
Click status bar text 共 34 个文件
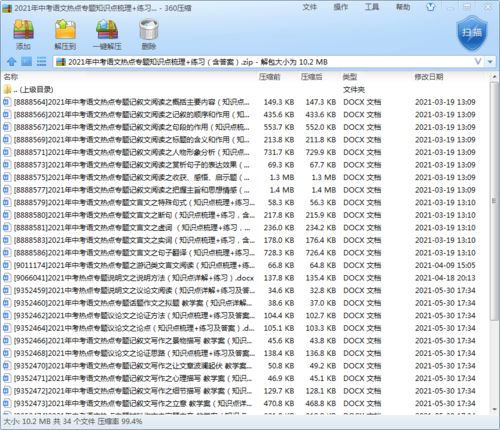click(75, 421)
